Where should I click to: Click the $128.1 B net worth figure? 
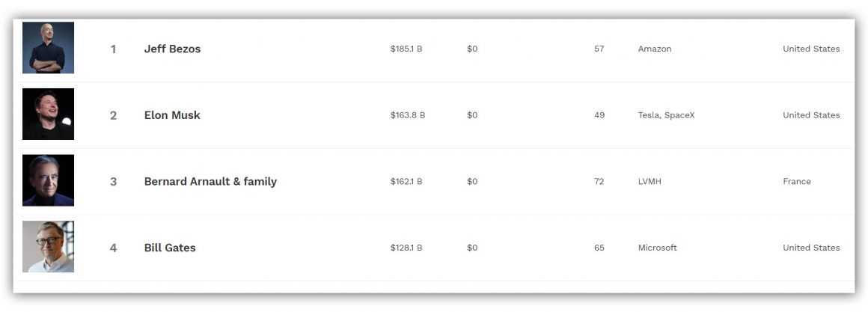(406, 248)
